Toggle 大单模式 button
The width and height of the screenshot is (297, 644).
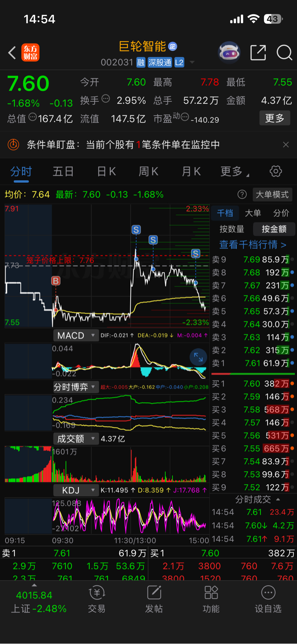272,194
